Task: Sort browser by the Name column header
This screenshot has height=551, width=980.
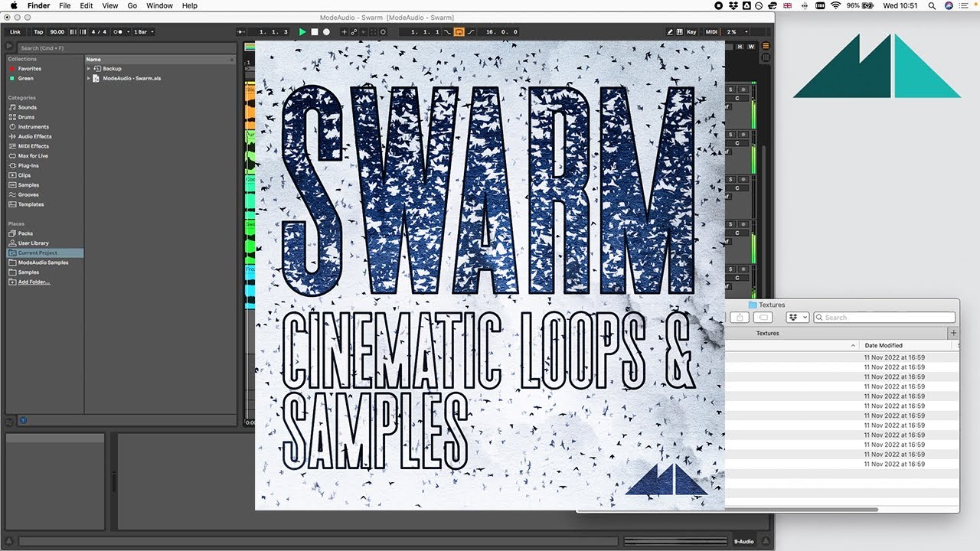Action: pos(160,59)
